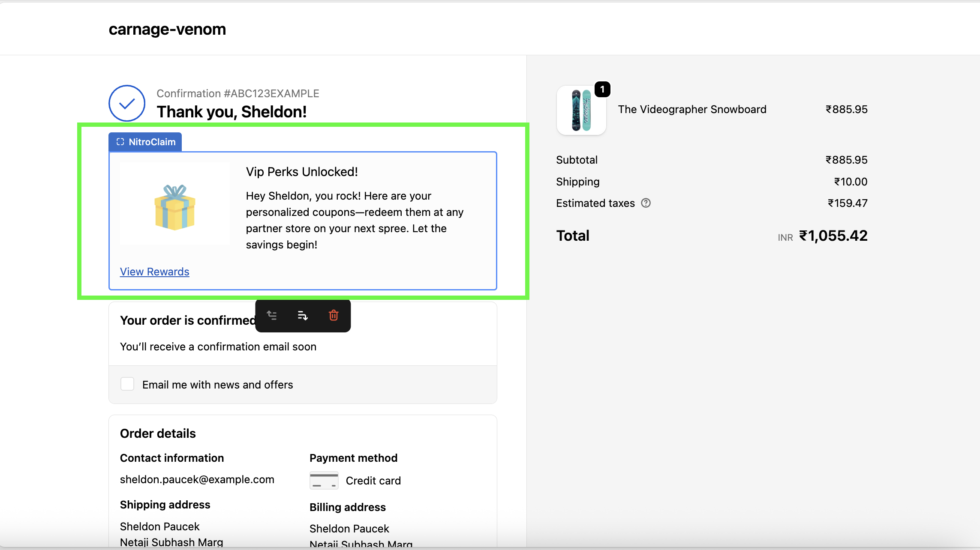Viewport: 980px width, 550px height.
Task: Click the Total amount ₹1,055.42
Action: coord(833,236)
